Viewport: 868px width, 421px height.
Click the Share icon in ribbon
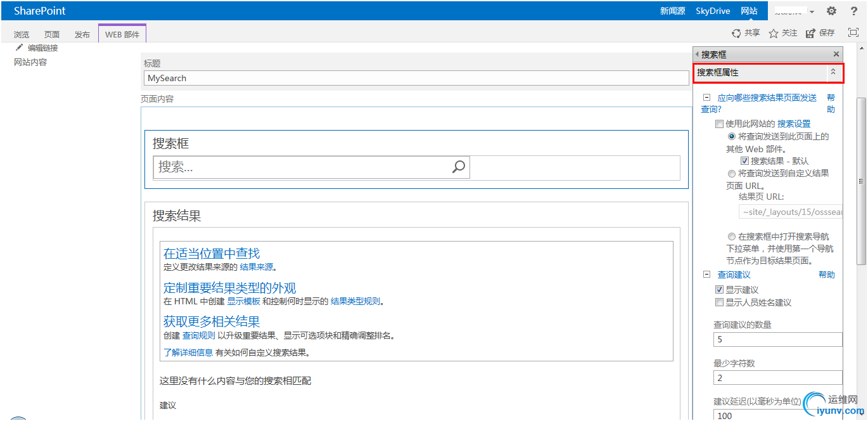[x=736, y=34]
